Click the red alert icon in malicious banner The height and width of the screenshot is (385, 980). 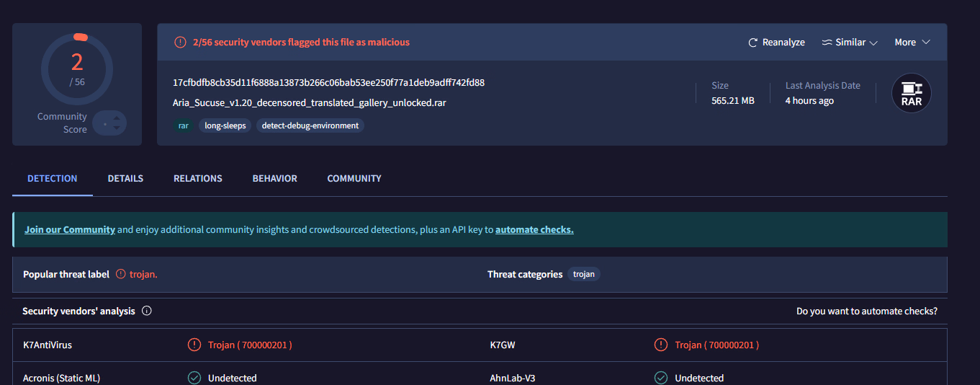pos(180,43)
